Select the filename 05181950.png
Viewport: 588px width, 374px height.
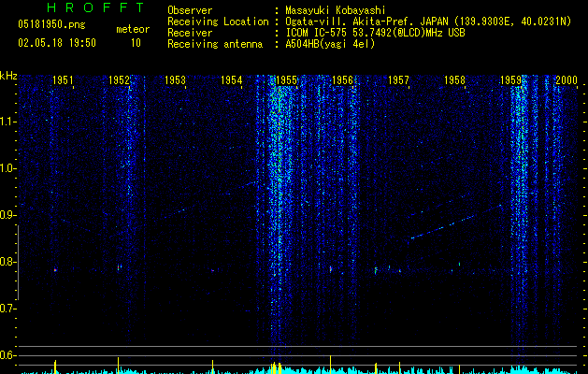coord(51,24)
